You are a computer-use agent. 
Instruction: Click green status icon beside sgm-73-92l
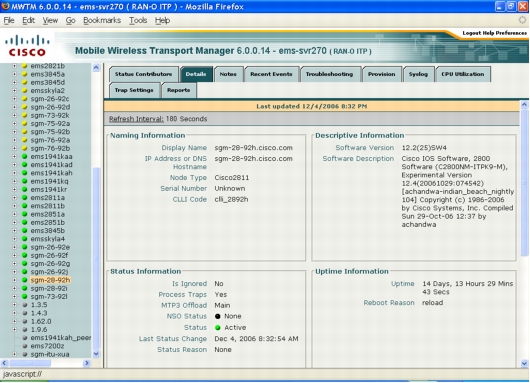tap(24, 296)
